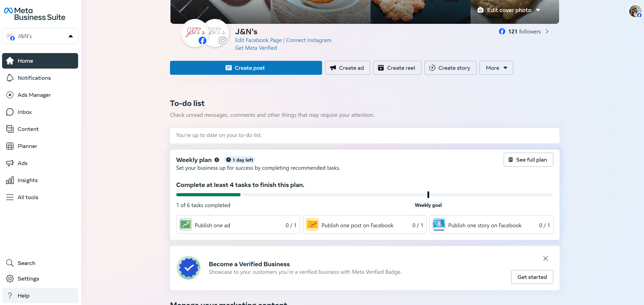Expand the More dropdown menu
The image size is (644, 305).
point(495,68)
